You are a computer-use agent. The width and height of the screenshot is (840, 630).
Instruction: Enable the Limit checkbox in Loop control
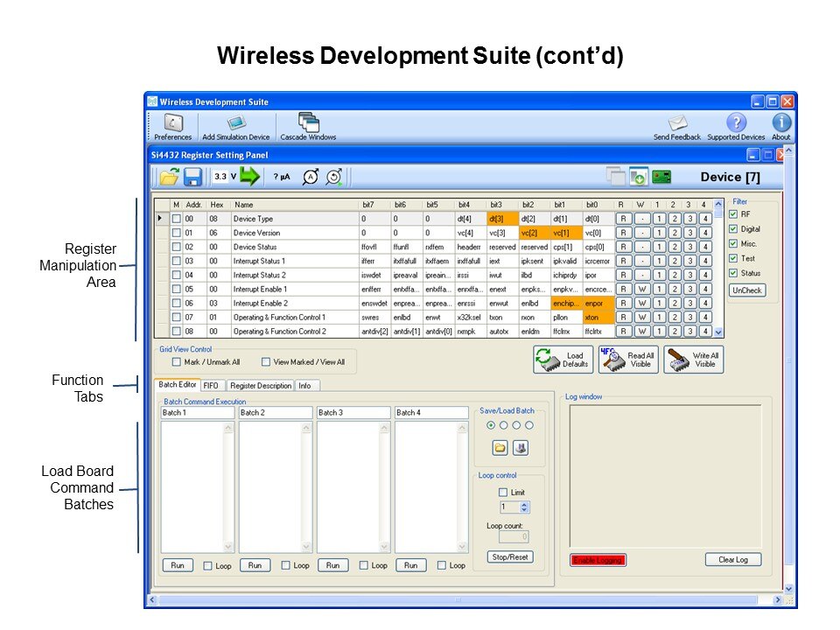pyautogui.click(x=502, y=493)
